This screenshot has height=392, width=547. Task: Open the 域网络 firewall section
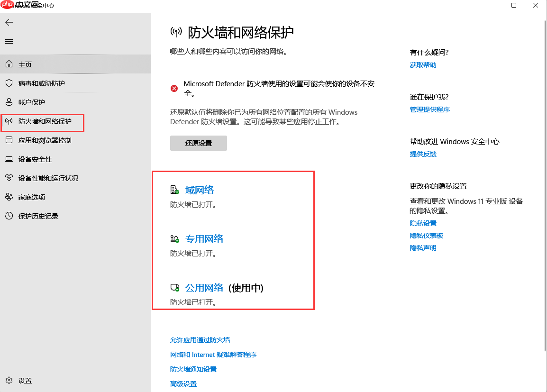[199, 189]
